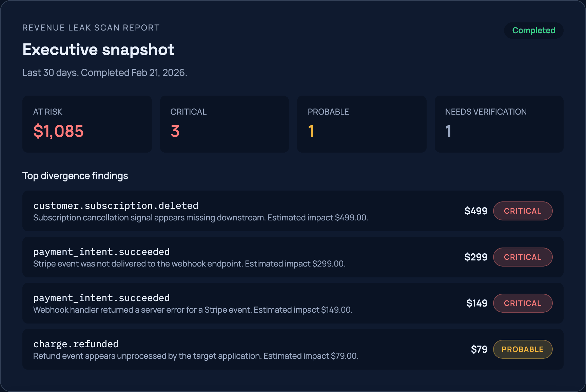Click the $499 impact amount
586x392 pixels.
click(476, 211)
